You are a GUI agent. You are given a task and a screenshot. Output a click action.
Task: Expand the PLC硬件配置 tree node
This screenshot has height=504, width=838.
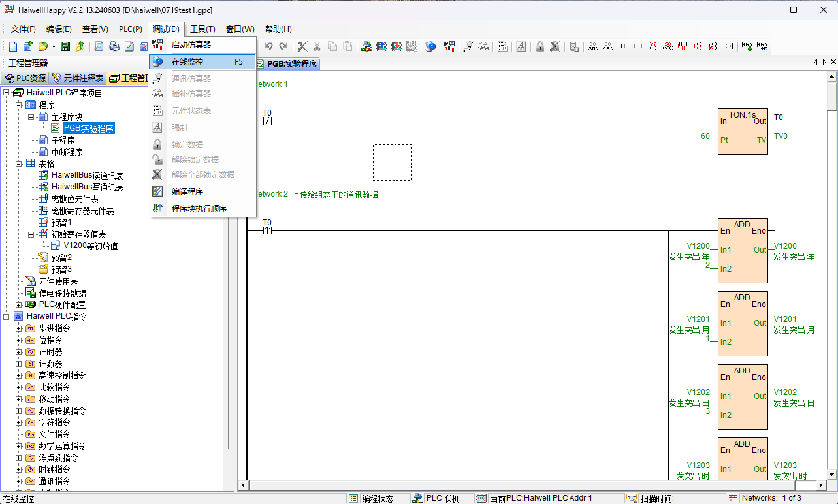(19, 305)
